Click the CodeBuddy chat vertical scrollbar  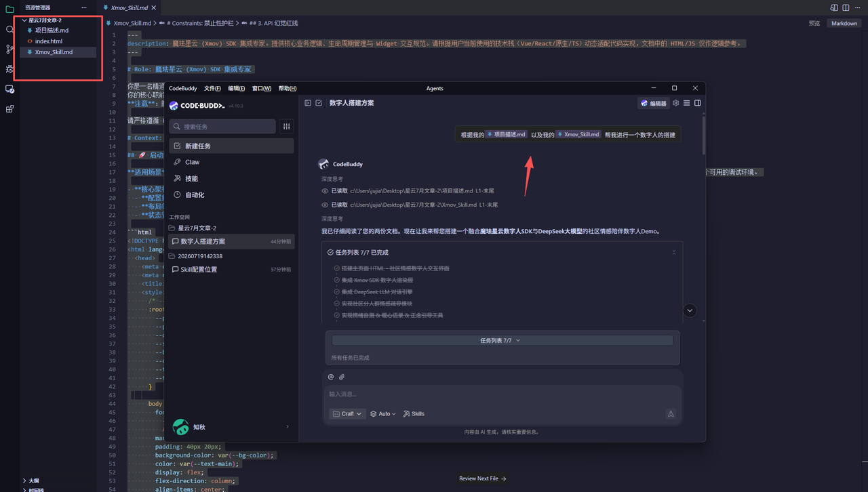coord(703,136)
